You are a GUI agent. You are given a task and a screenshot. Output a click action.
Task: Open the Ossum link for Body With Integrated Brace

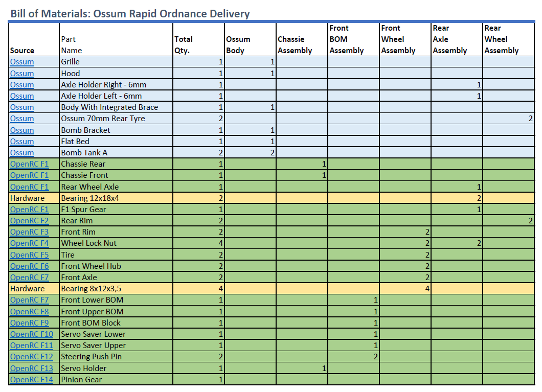22,107
